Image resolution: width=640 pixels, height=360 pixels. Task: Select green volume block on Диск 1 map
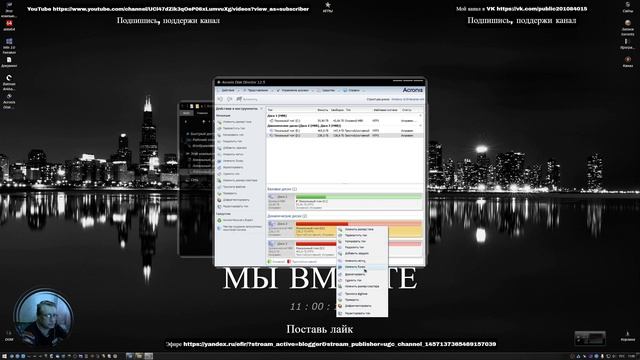click(358, 202)
